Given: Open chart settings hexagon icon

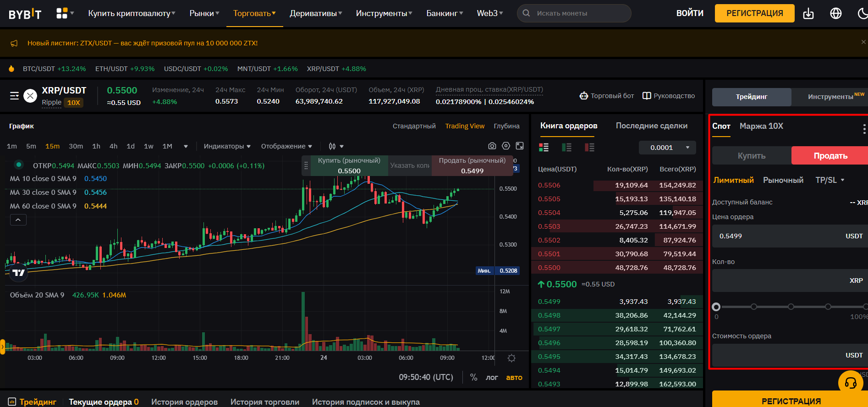Looking at the screenshot, I should coord(506,146).
